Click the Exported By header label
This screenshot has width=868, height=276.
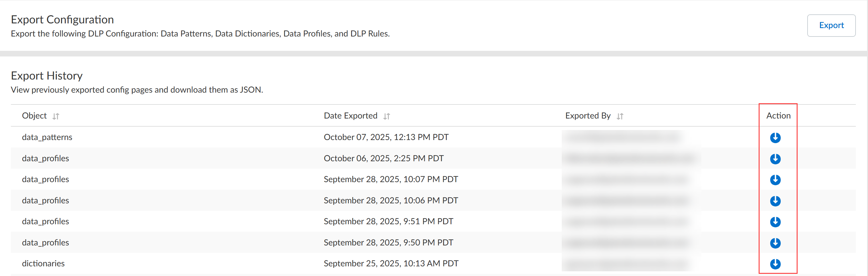pyautogui.click(x=588, y=116)
